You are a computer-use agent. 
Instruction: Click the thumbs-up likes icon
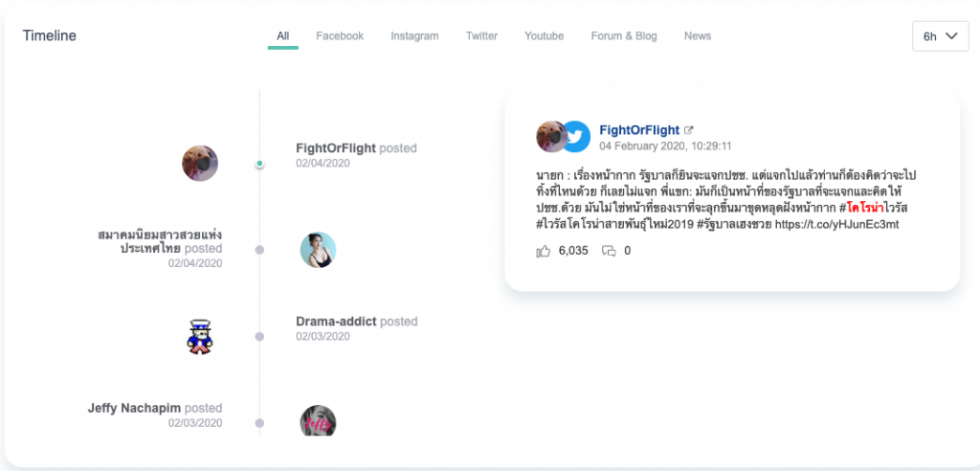[x=544, y=251]
